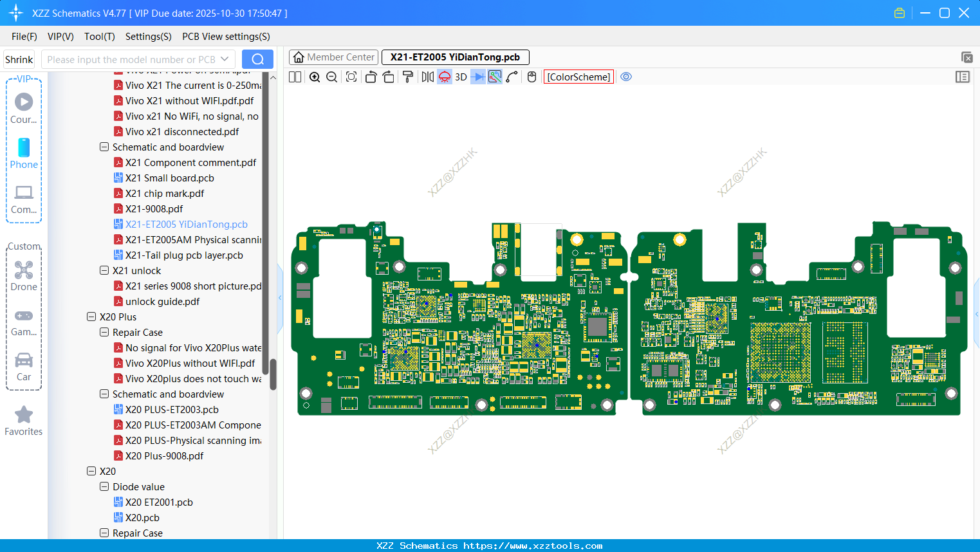Toggle the diode mode icon
Screen dimensions: 980x552
point(477,77)
